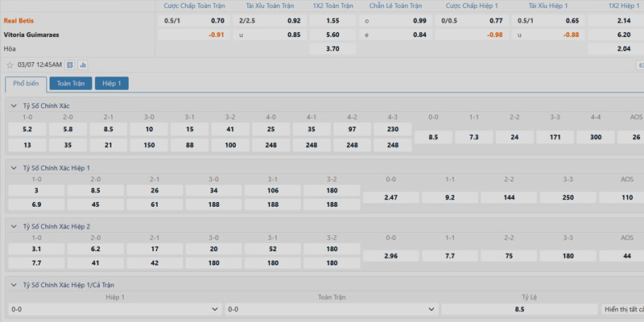
Task: Bet full-match 3-0 score at 10
Action: [x=149, y=129]
